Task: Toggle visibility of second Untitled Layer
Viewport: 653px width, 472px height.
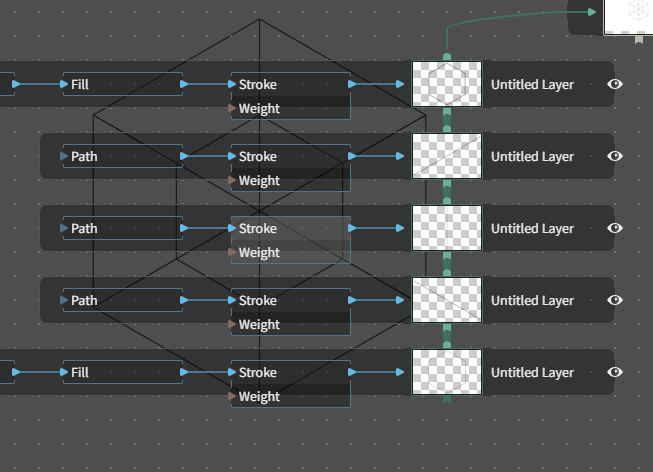Action: point(615,156)
